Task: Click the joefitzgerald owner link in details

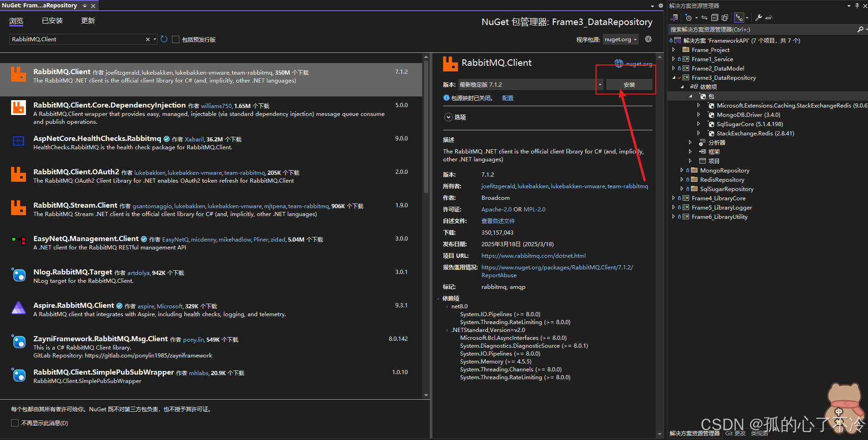Action: [498, 186]
